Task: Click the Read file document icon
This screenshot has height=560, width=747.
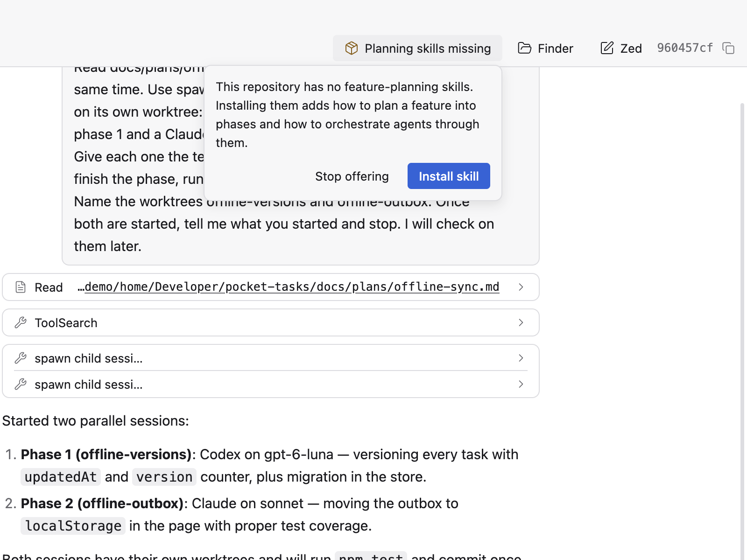Action: click(21, 287)
